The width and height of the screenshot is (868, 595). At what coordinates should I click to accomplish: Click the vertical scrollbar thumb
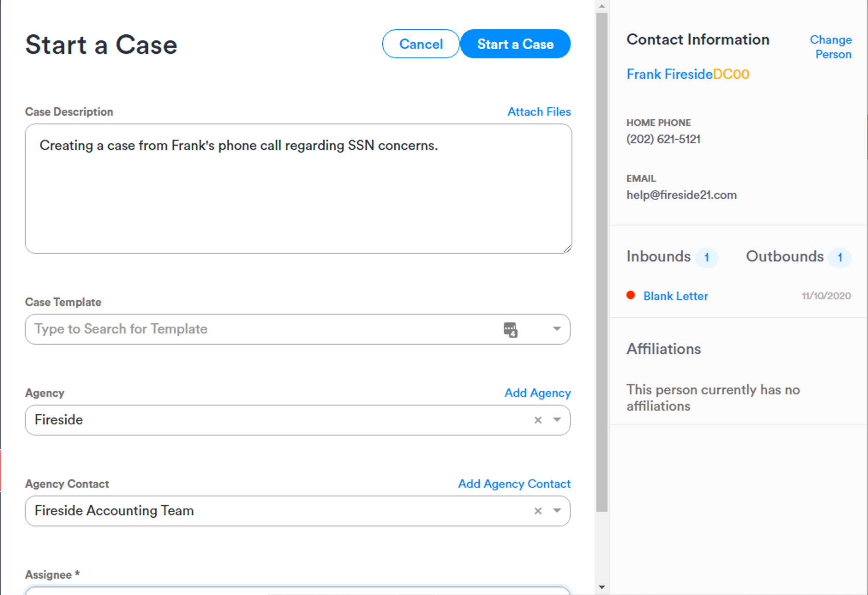(602, 262)
